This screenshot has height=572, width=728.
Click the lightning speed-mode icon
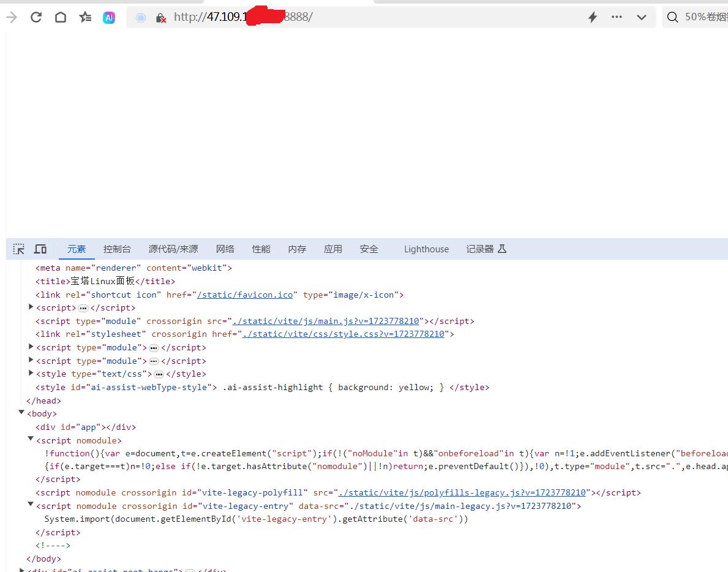pyautogui.click(x=593, y=18)
